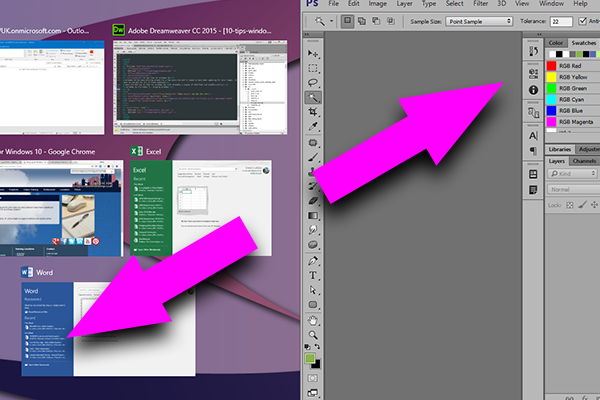The image size is (600, 400).
Task: Select the Zoom magnifier tool
Action: [313, 335]
